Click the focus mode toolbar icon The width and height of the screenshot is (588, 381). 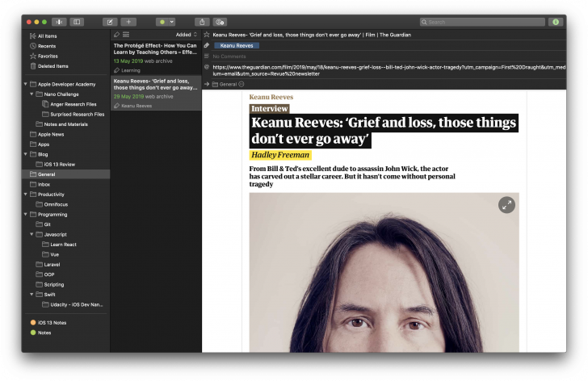59,22
